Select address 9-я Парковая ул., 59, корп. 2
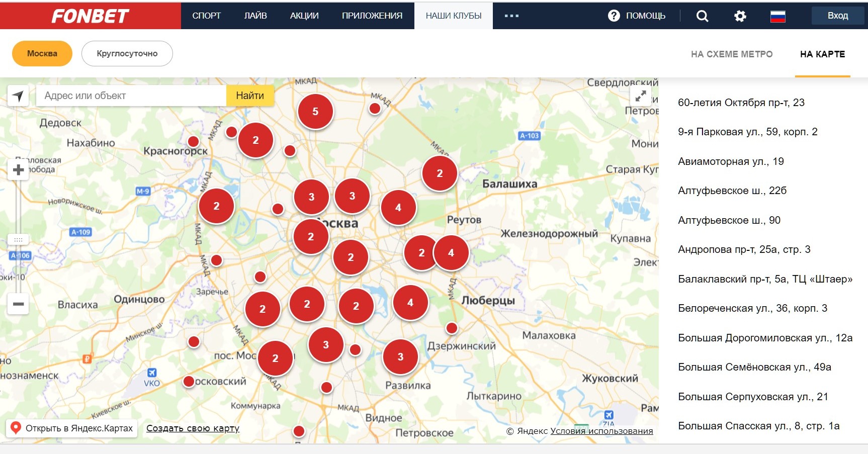Viewport: 868px width, 454px height. point(748,132)
